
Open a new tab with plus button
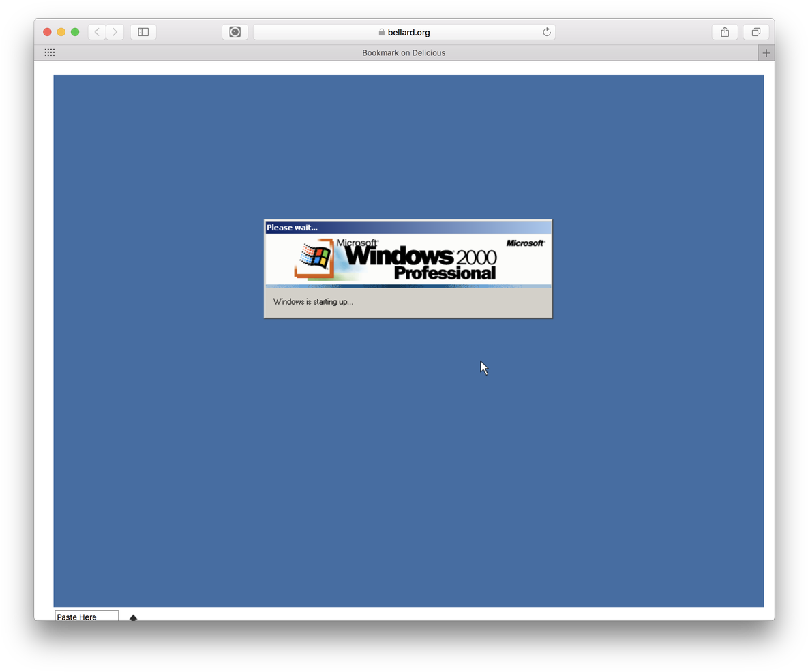coord(766,52)
